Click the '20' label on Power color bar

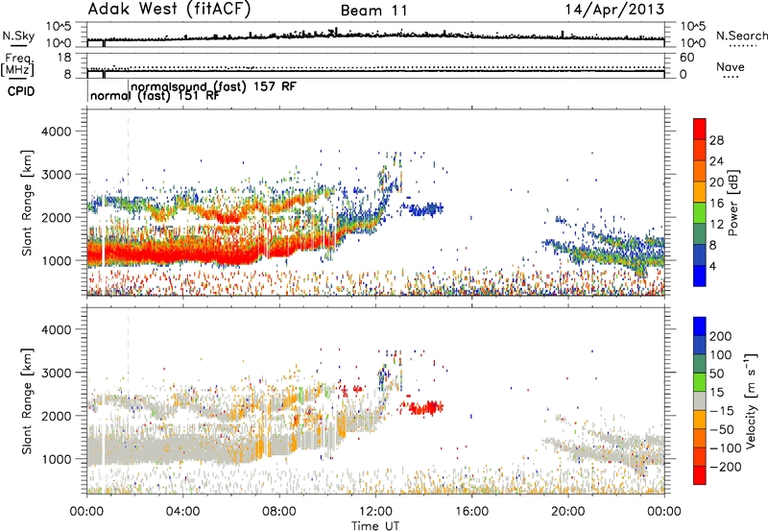pyautogui.click(x=716, y=182)
